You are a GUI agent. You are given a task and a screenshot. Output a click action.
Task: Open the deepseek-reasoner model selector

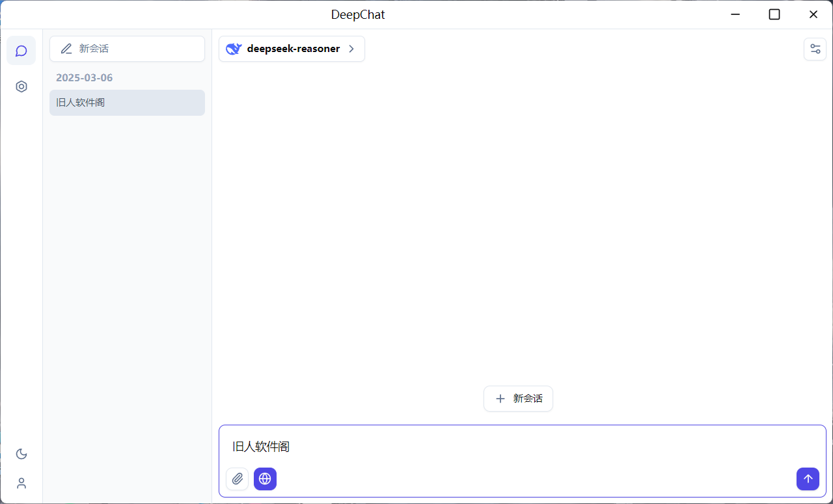coord(292,49)
